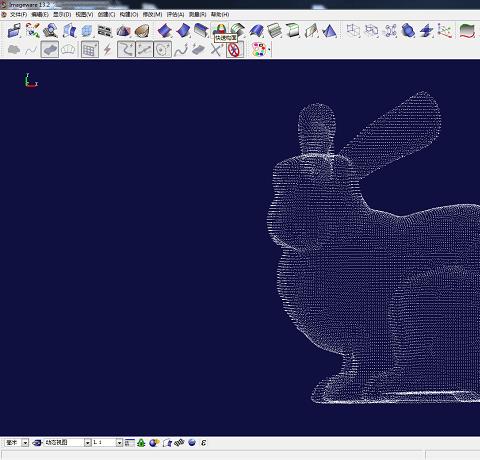480x460 pixels.
Task: Click the first wireframe box icon
Action: 353,31
